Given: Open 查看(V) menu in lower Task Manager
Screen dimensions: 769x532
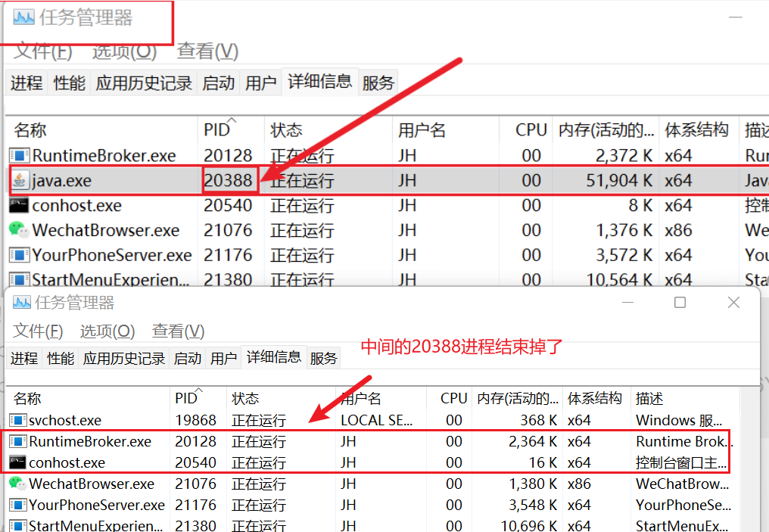Looking at the screenshot, I should click(178, 331).
